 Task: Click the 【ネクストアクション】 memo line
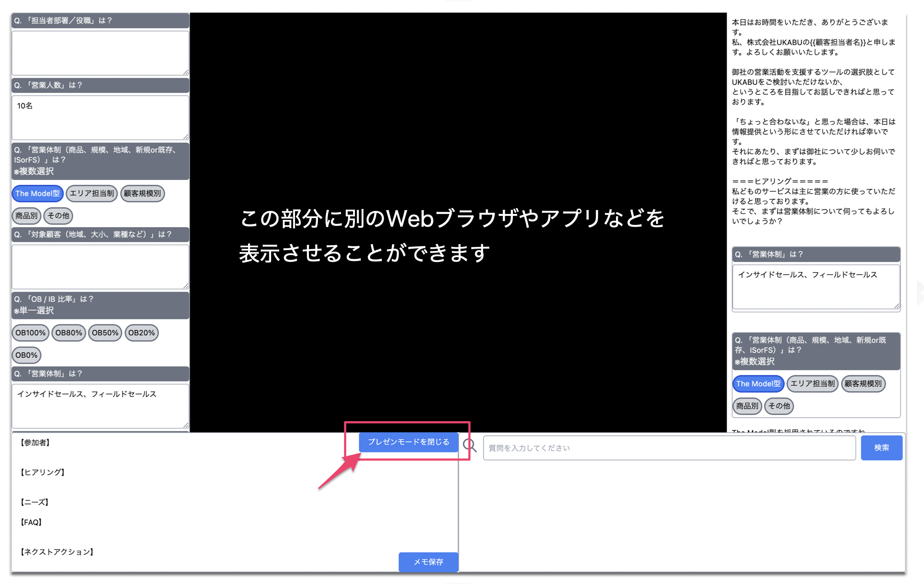pos(57,552)
